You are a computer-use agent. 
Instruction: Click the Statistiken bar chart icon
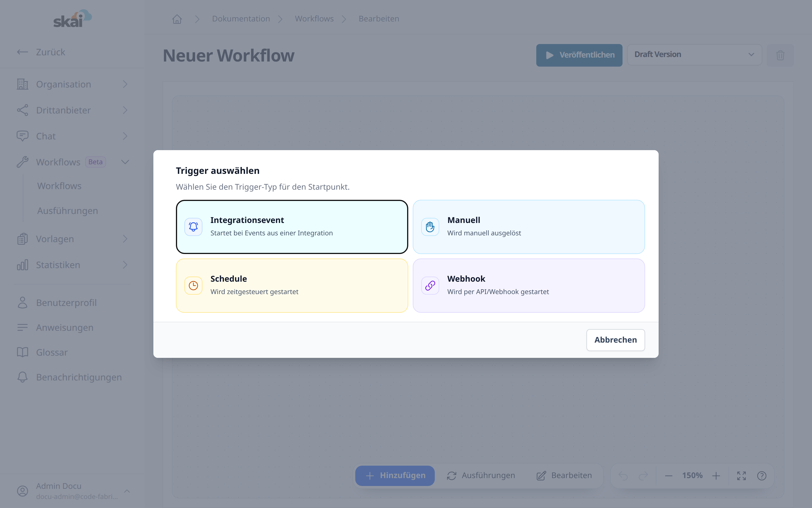[23, 265]
